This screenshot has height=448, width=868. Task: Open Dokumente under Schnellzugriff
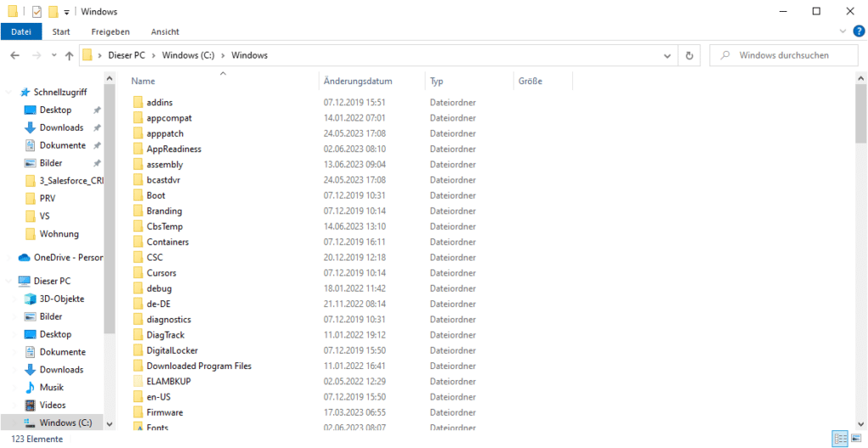(x=63, y=145)
